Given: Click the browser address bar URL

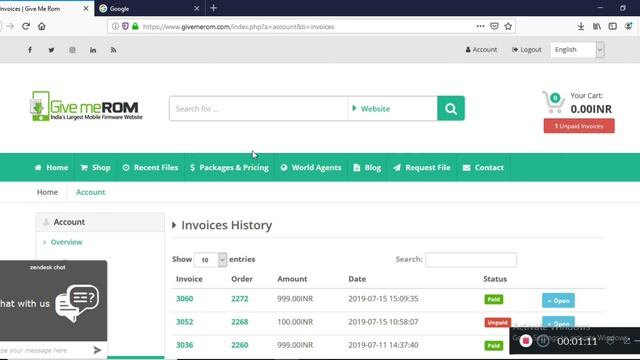Looking at the screenshot, I should [238, 27].
